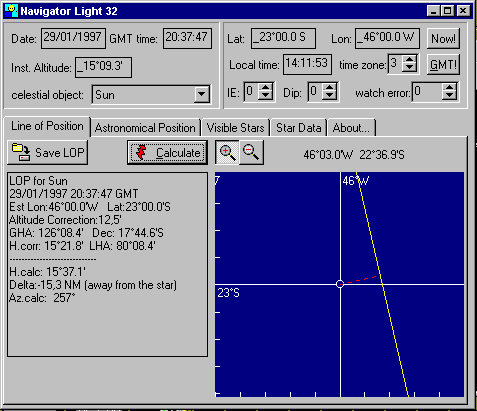Increase the watch error value
Screen dimensions: 477x411
click(449, 87)
